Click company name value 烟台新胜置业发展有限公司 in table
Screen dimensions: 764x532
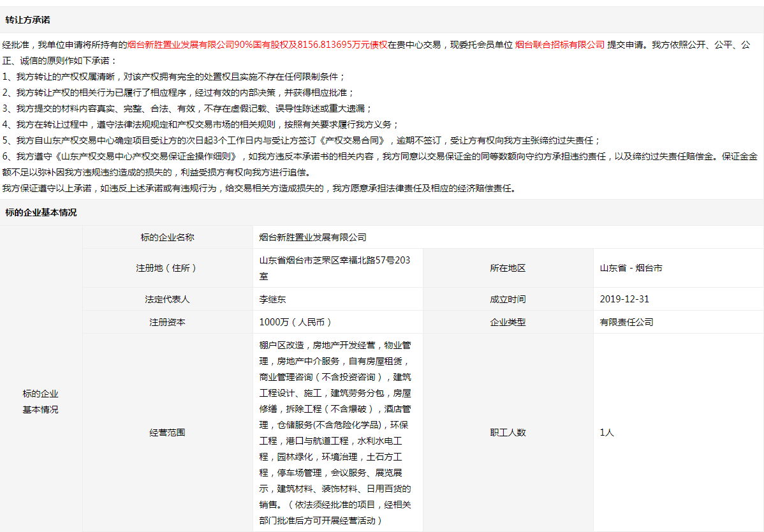click(313, 237)
